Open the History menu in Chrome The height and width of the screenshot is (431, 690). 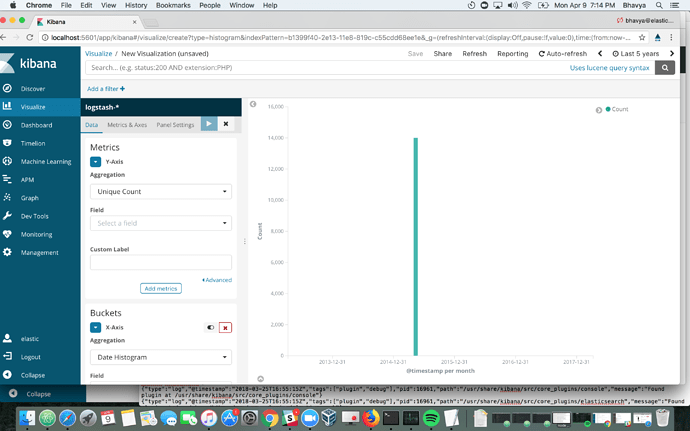point(136,5)
